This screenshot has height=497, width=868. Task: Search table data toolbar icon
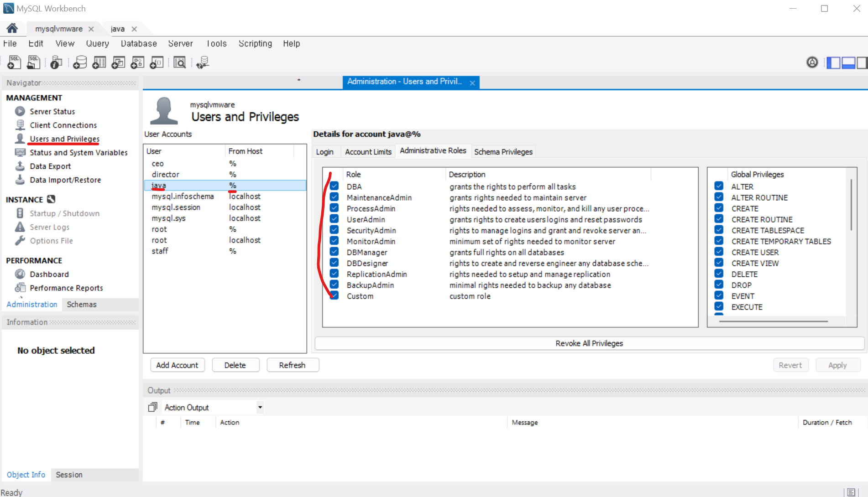point(180,62)
